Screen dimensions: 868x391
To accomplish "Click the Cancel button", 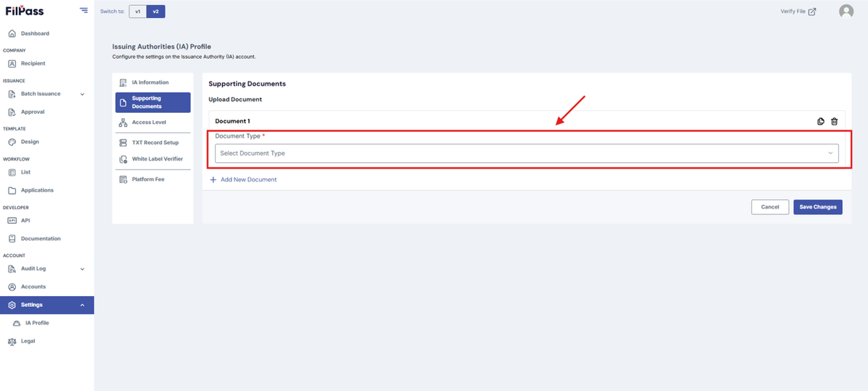I will [770, 207].
